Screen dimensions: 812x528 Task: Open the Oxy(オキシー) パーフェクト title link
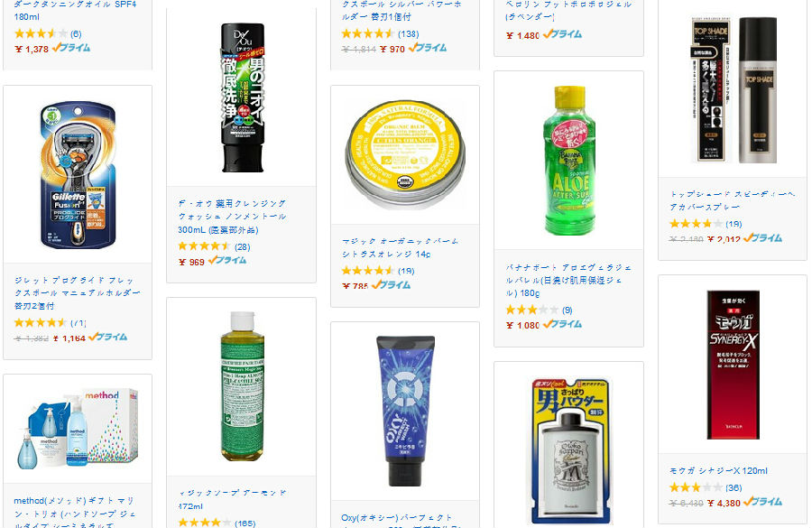pos(397,518)
